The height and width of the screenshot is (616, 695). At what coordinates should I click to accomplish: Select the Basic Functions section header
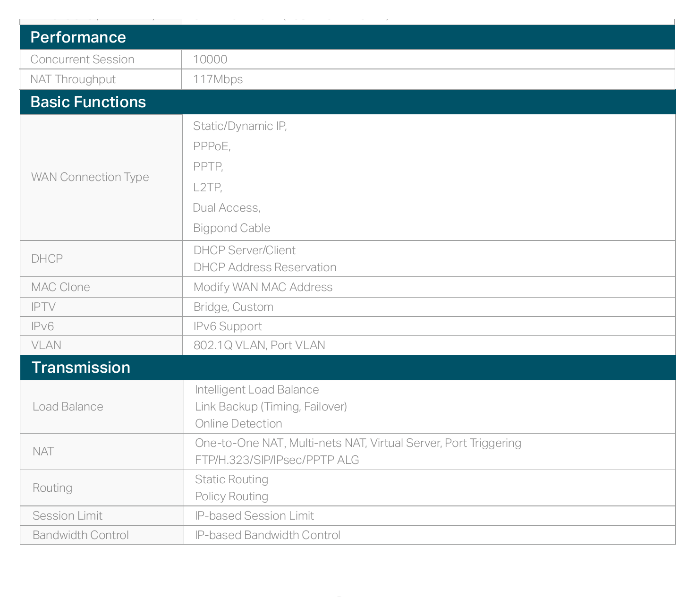pyautogui.click(x=347, y=102)
